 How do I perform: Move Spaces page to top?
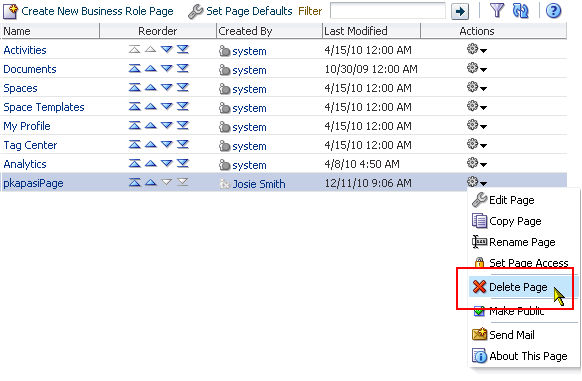134,87
